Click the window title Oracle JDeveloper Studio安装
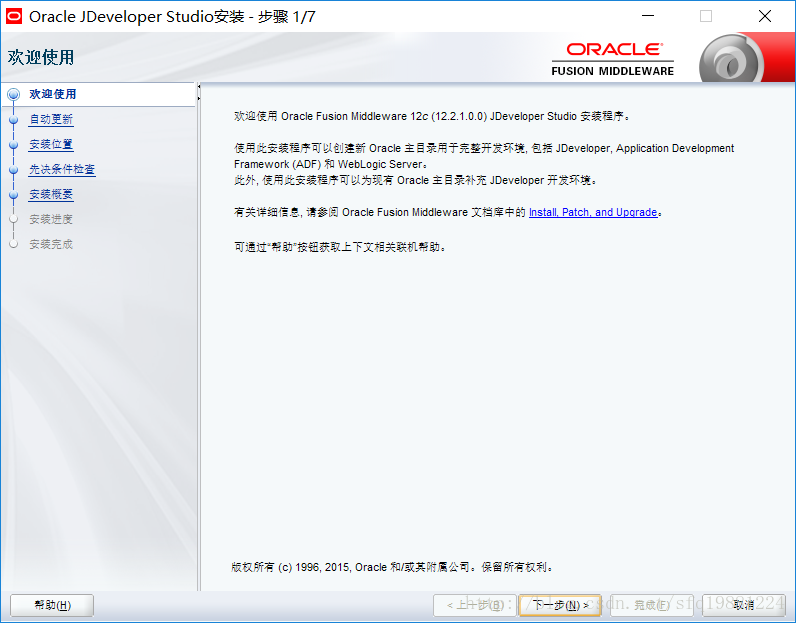Image resolution: width=796 pixels, height=623 pixels. point(172,17)
